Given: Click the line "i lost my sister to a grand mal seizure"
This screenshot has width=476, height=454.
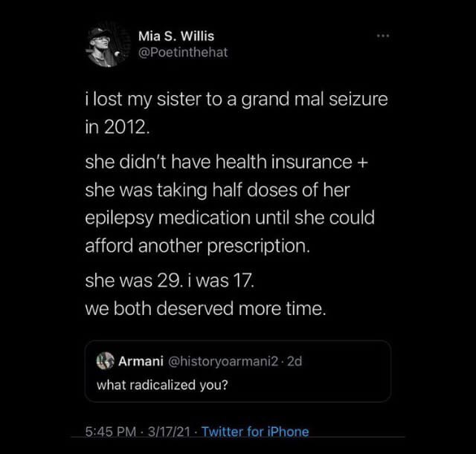Looking at the screenshot, I should point(236,99).
